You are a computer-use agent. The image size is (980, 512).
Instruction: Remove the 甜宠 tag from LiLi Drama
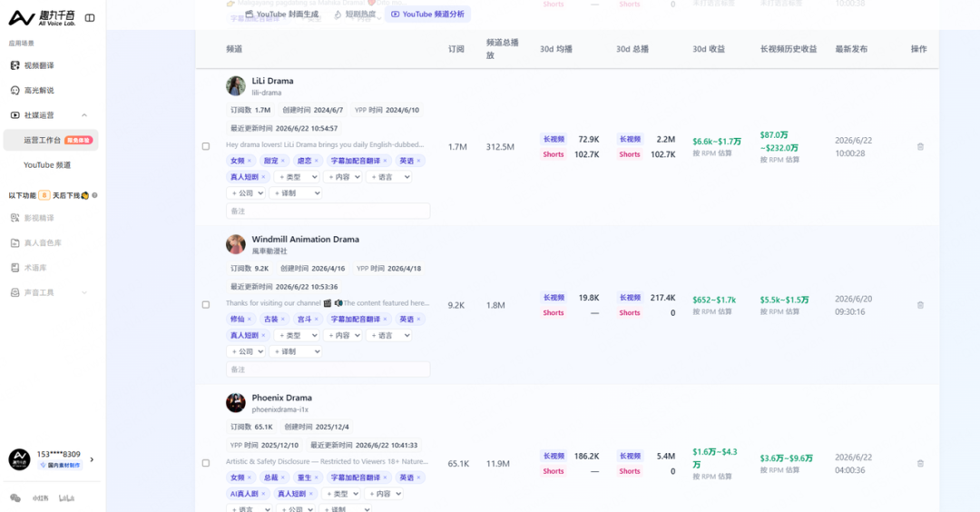pos(282,161)
